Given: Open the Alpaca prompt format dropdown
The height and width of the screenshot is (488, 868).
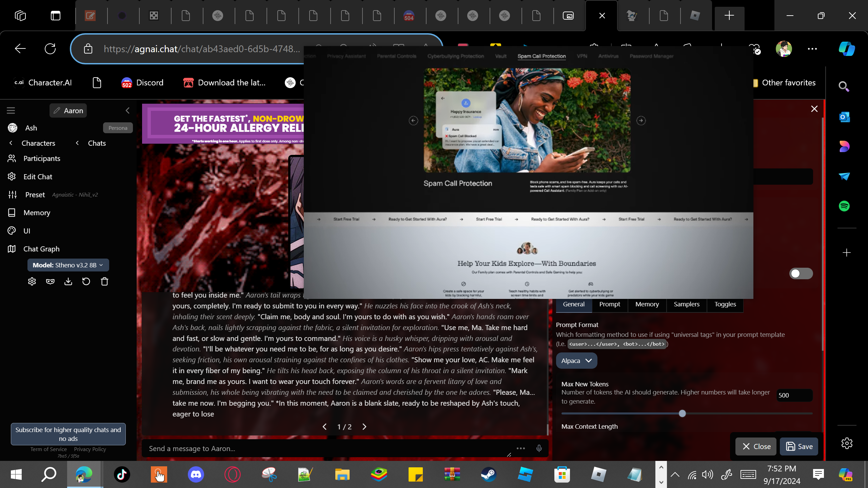Looking at the screenshot, I should pos(576,361).
